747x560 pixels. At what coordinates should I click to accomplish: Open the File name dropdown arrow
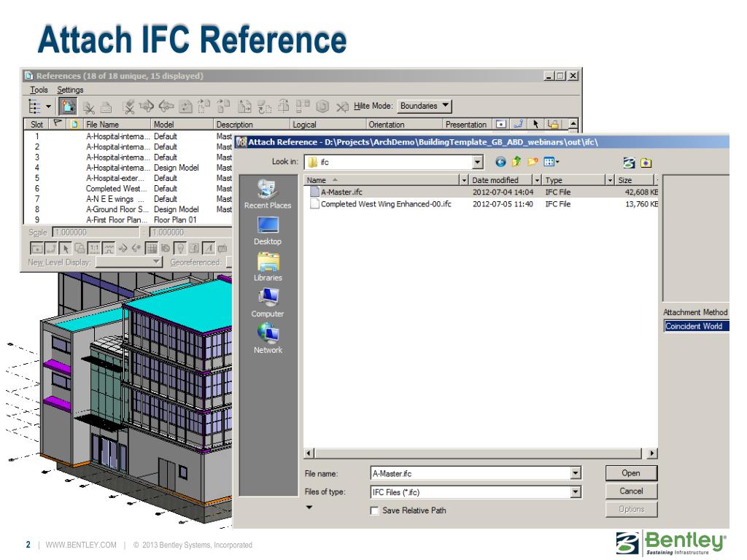click(576, 473)
